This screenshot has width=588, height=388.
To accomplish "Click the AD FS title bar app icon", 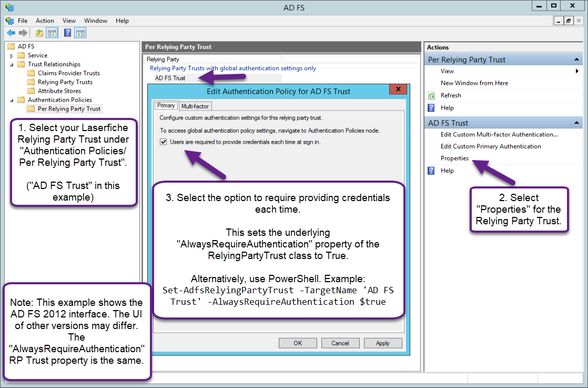I will coord(9,7).
